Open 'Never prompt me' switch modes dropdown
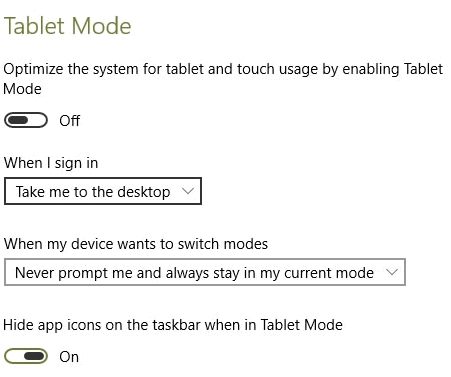 point(205,272)
